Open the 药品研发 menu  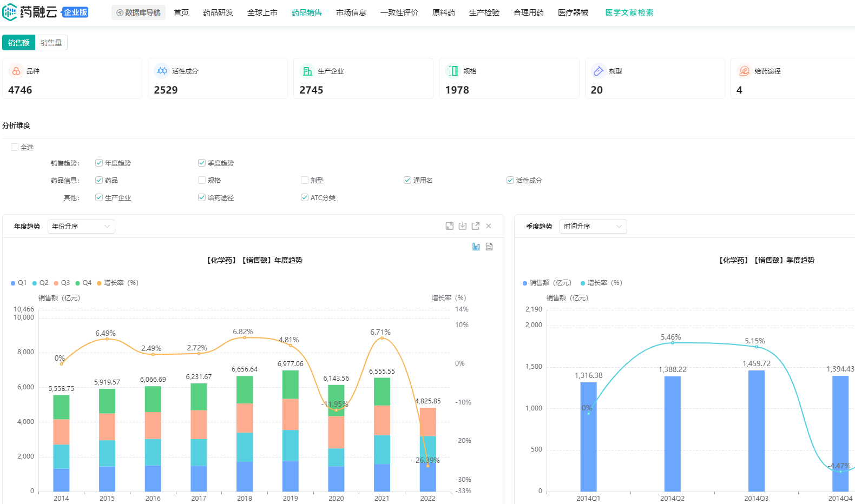[218, 12]
